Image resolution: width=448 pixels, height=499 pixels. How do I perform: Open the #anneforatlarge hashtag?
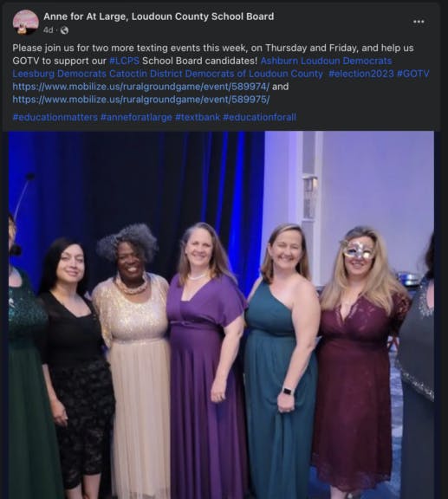[x=136, y=118]
